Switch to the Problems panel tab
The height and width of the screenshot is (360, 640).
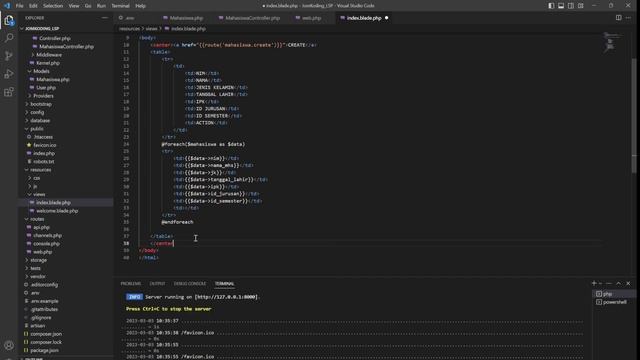click(x=131, y=283)
